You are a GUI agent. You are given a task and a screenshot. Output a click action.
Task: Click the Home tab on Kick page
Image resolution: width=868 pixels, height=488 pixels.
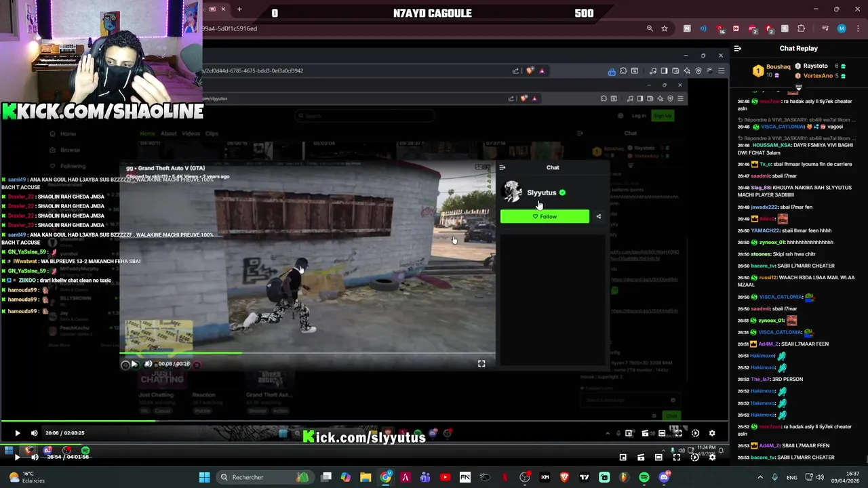(x=147, y=134)
